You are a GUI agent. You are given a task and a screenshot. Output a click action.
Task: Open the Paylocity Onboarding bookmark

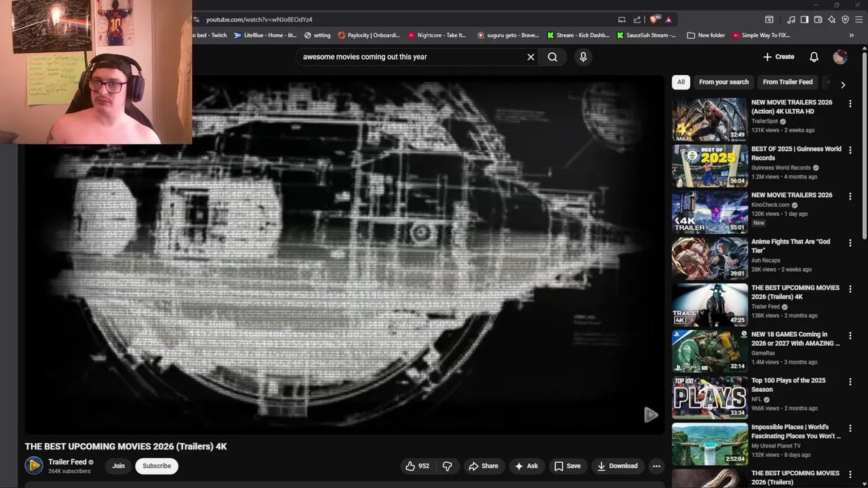[370, 35]
